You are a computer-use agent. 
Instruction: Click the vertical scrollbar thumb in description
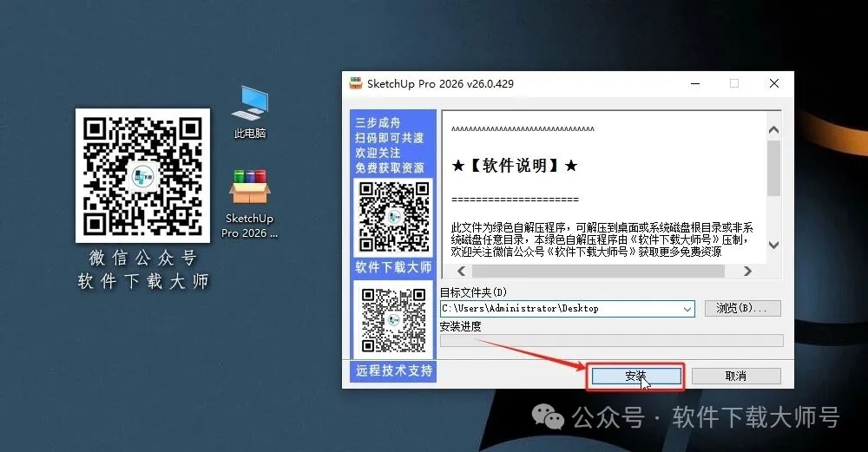tap(774, 168)
